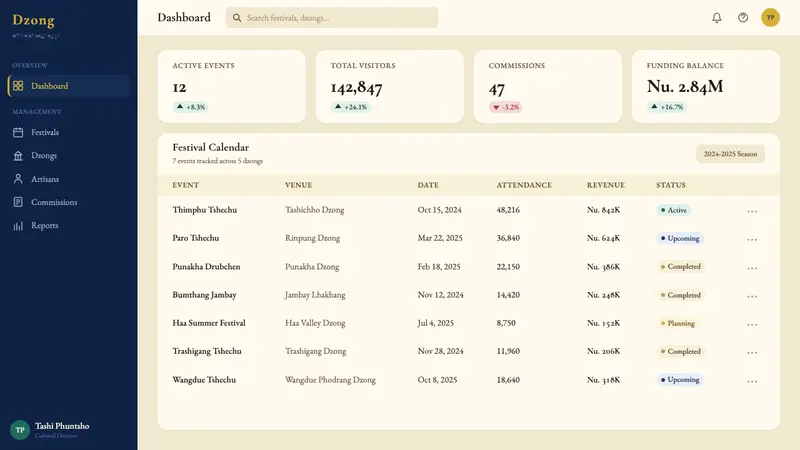Open the notifications bell
This screenshot has width=800, height=450.
click(x=717, y=18)
